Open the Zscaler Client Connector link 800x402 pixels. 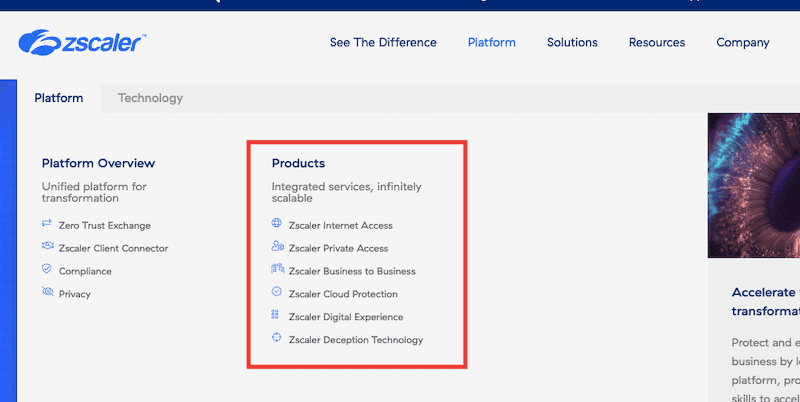[113, 248]
